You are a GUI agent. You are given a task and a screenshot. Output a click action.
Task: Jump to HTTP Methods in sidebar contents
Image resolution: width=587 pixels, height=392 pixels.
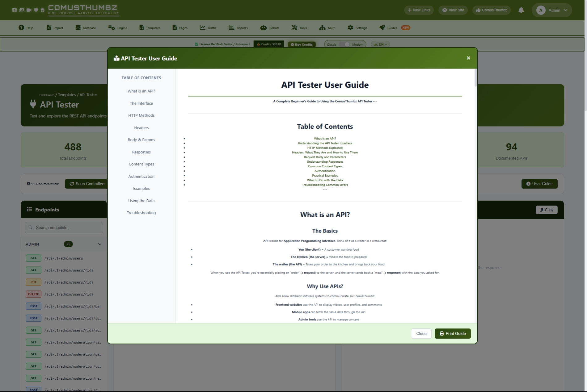(141, 115)
